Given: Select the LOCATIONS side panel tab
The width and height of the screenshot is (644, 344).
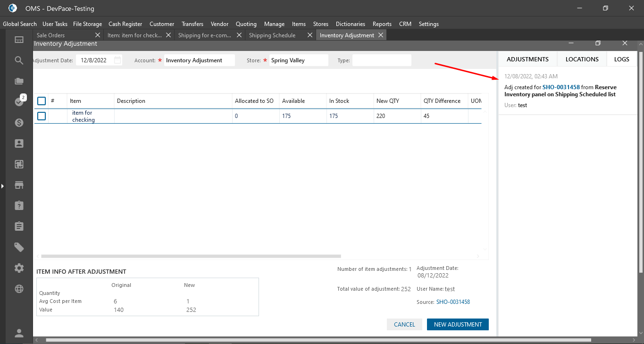Looking at the screenshot, I should pos(582,59).
